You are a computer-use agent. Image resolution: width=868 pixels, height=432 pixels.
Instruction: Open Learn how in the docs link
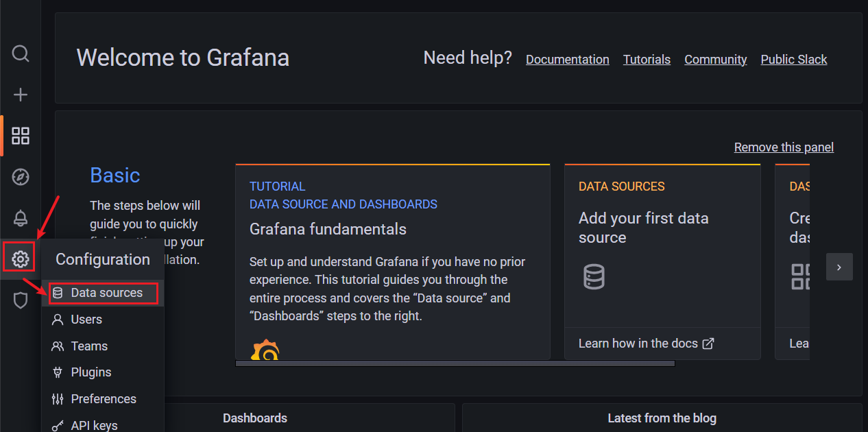pos(646,344)
